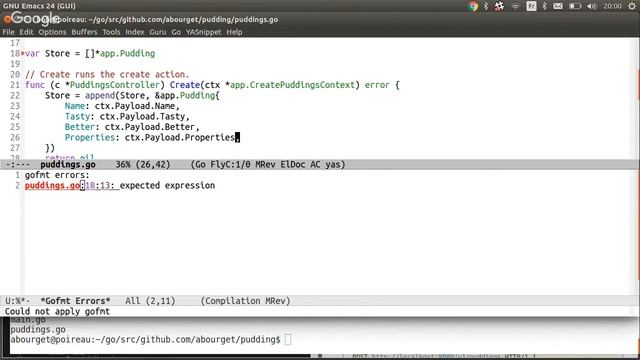Open the Tools menu
Screen dimensions: 640x360
[111, 32]
